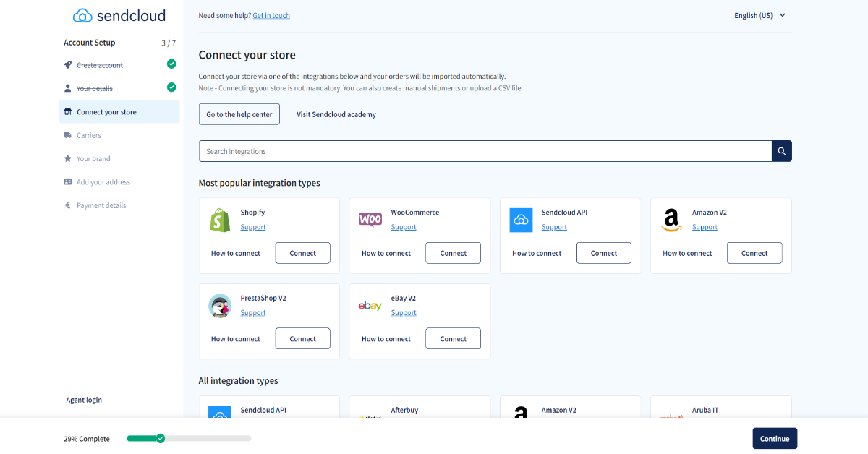Image resolution: width=868 pixels, height=454 pixels.
Task: Open Amazon V2 Support link
Action: pyautogui.click(x=705, y=227)
